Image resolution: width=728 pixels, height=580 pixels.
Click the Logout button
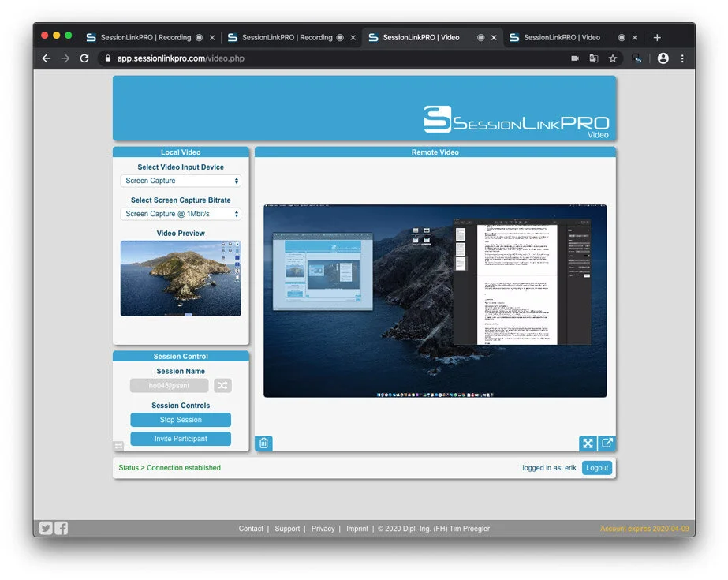[597, 468]
